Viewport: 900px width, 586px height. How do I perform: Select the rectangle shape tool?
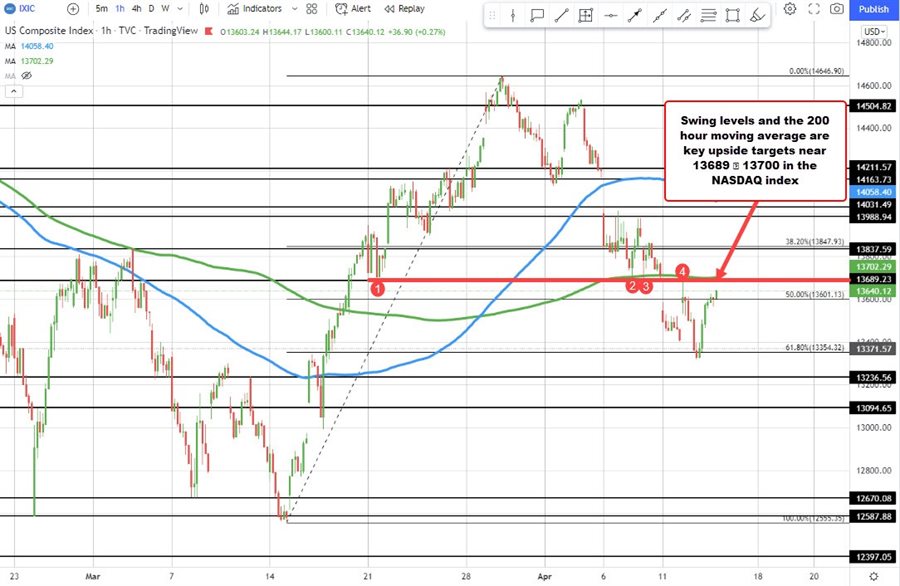pos(732,16)
